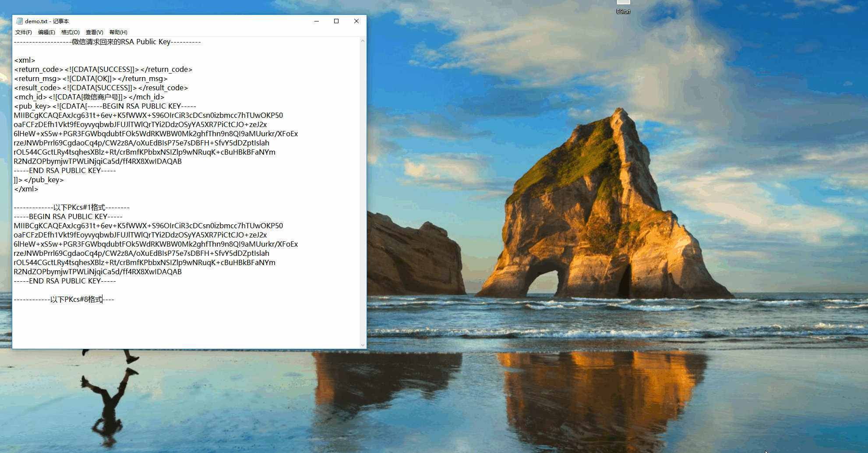Screen dimensions: 868x453
Task: Click the scrollbar down arrow in Notepad
Action: click(x=363, y=345)
